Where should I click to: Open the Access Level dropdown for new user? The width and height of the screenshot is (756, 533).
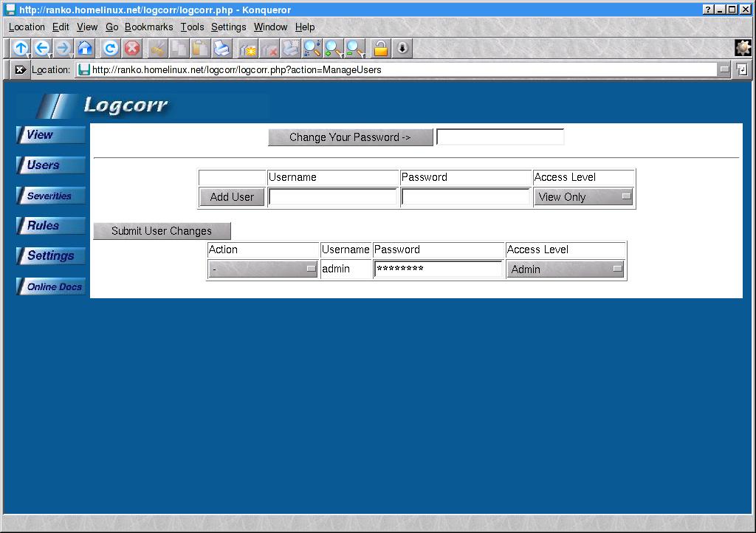coord(583,197)
